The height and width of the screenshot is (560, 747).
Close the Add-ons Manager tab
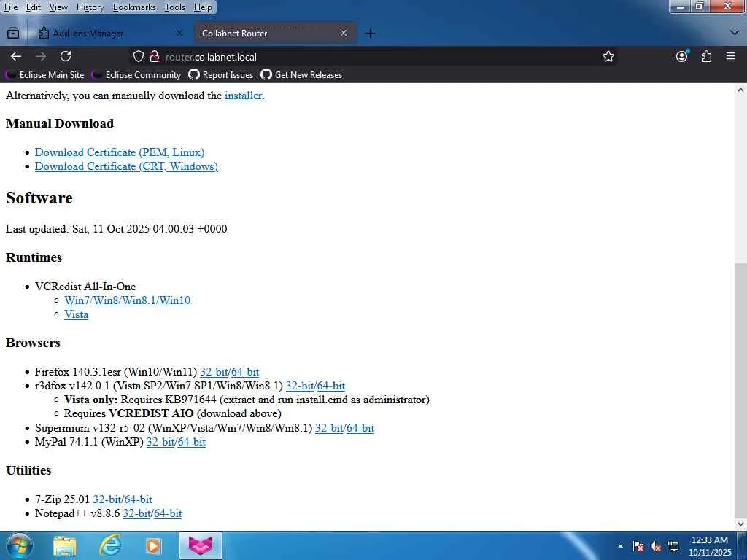point(179,33)
